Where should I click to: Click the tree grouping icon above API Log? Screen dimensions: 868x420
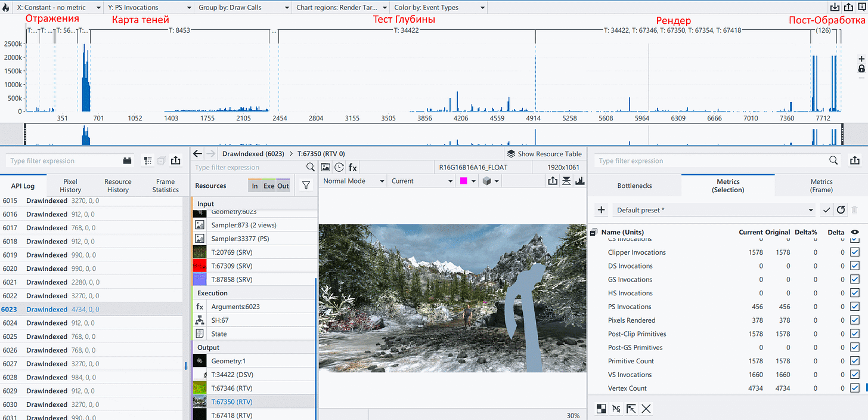coord(148,160)
